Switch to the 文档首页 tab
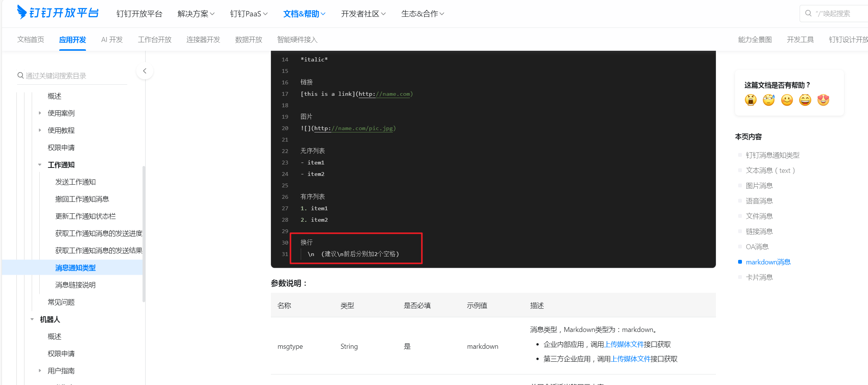The image size is (868, 385). pos(31,40)
